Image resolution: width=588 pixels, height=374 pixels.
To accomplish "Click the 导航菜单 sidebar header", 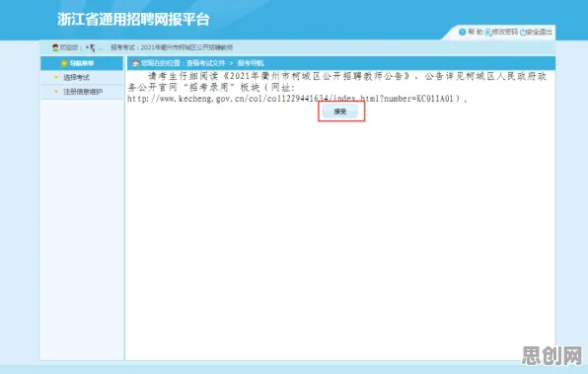I will click(82, 63).
